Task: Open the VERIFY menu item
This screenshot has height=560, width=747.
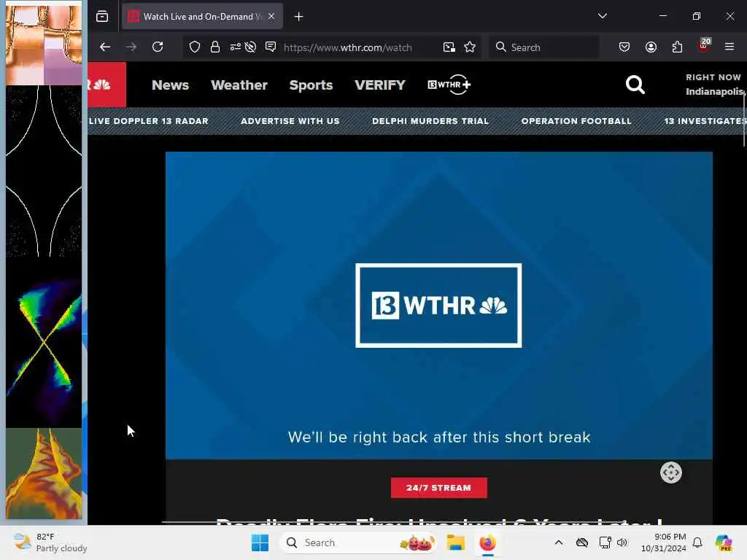Action: (x=379, y=85)
